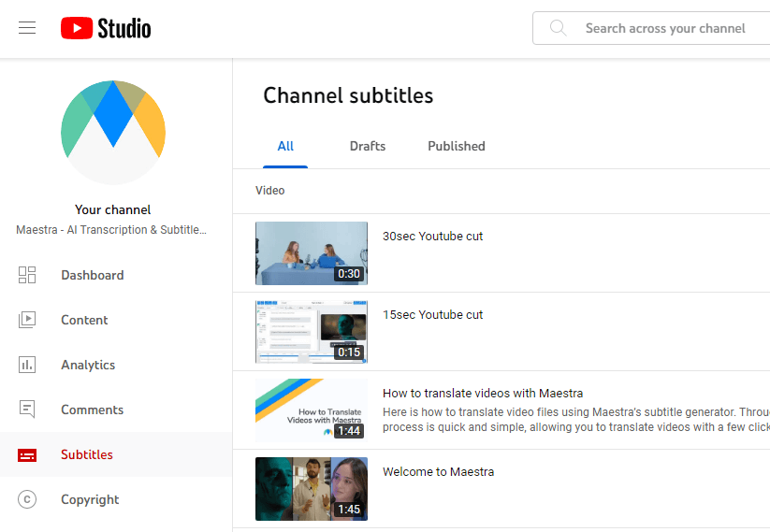Click the Analytics bar chart icon
Viewport: 770px width, 532px height.
[27, 365]
